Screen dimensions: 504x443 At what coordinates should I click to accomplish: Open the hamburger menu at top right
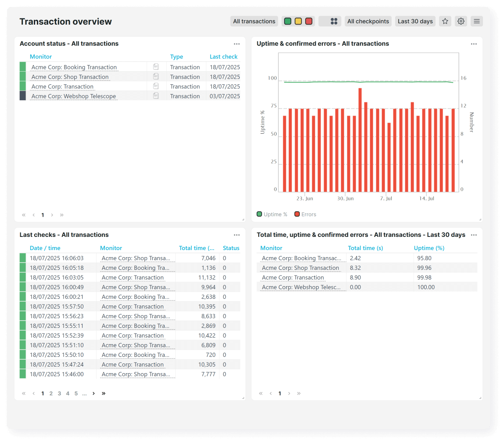pyautogui.click(x=476, y=21)
